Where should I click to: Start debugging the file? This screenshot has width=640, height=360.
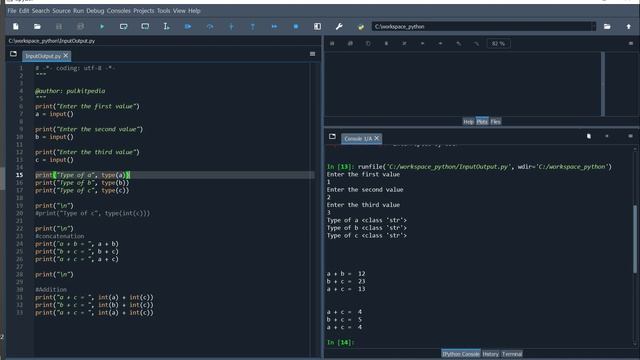pos(188,27)
